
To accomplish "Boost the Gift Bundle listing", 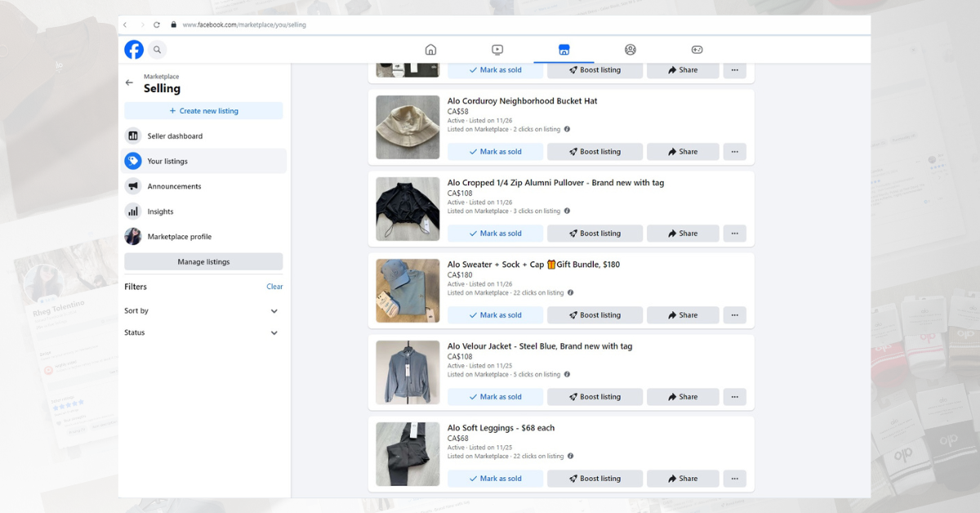I will coord(595,315).
